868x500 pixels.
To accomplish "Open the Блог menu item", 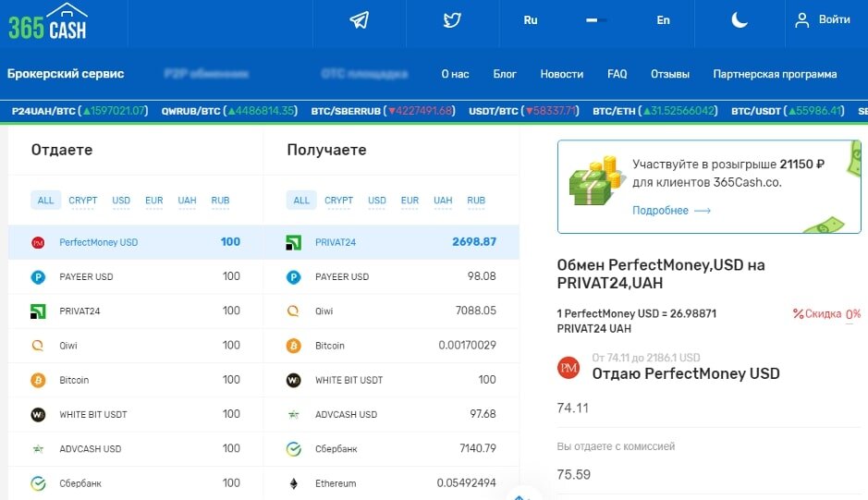I will coord(505,74).
